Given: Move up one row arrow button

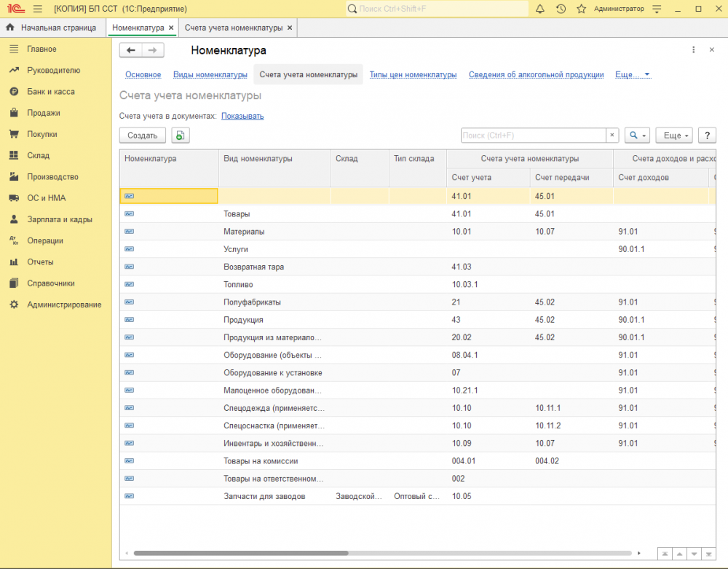Looking at the screenshot, I should pos(679,554).
